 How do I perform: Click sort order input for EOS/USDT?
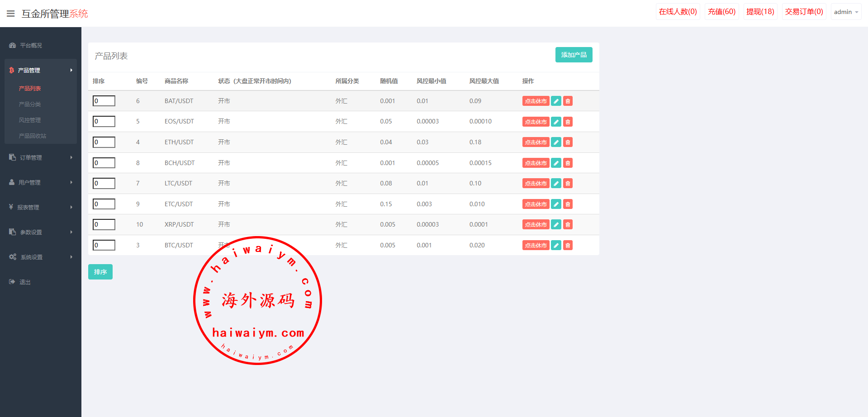coord(104,122)
